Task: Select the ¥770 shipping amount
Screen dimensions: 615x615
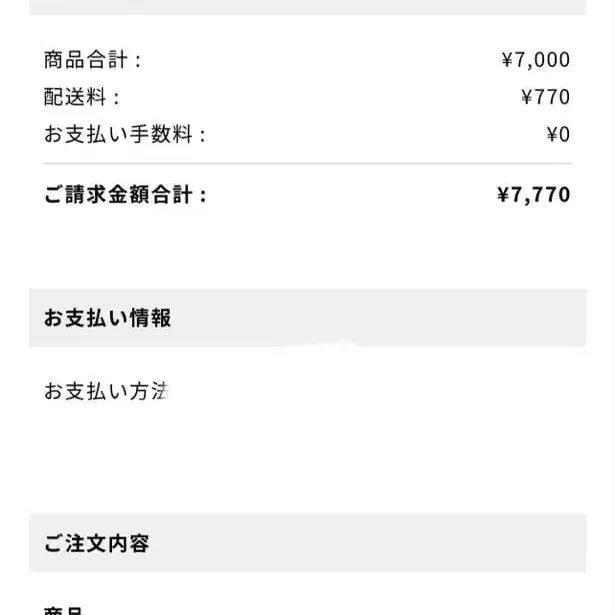Action: click(x=546, y=97)
